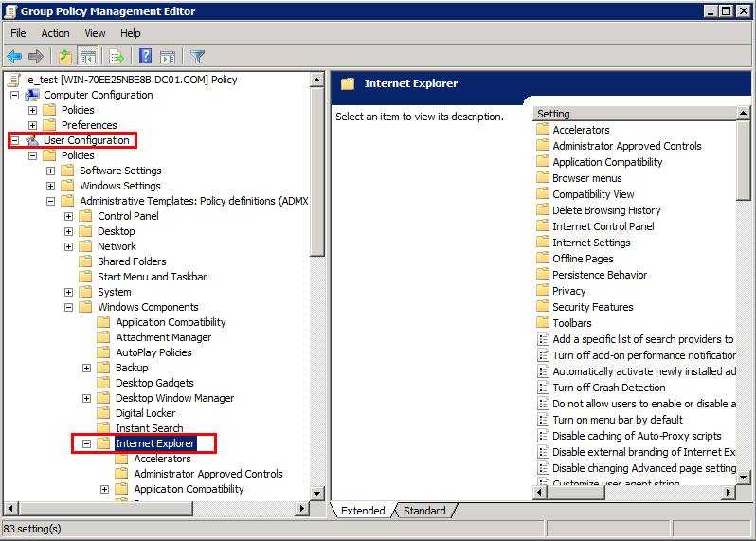Select Disable changing Advanced page settings
The image size is (756, 541).
pos(644,468)
